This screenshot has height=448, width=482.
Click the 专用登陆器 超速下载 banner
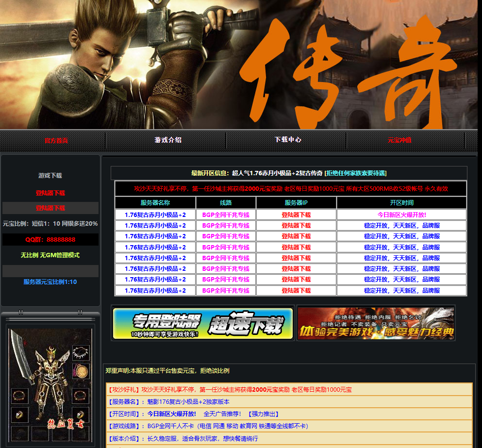203,323
